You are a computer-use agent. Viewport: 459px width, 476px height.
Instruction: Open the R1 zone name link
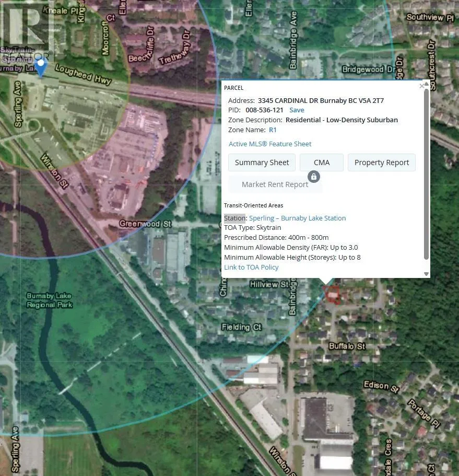tap(273, 130)
